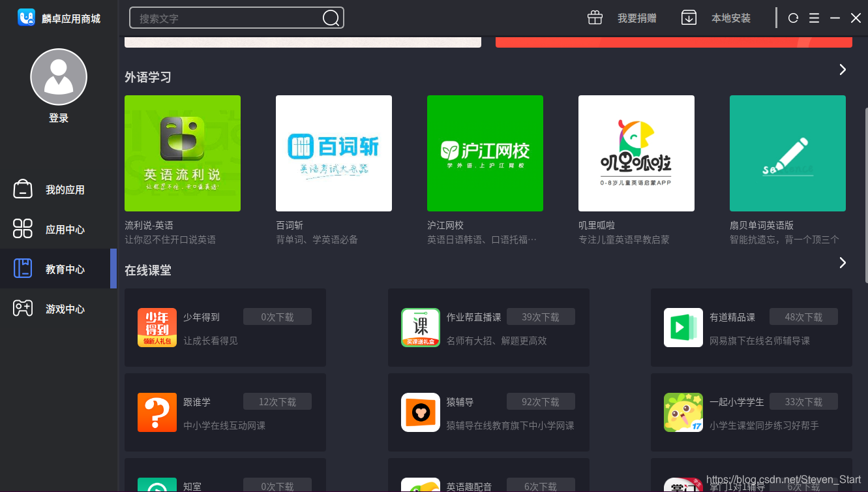
Task: Select 游戏中心 in sidebar
Action: (59, 308)
